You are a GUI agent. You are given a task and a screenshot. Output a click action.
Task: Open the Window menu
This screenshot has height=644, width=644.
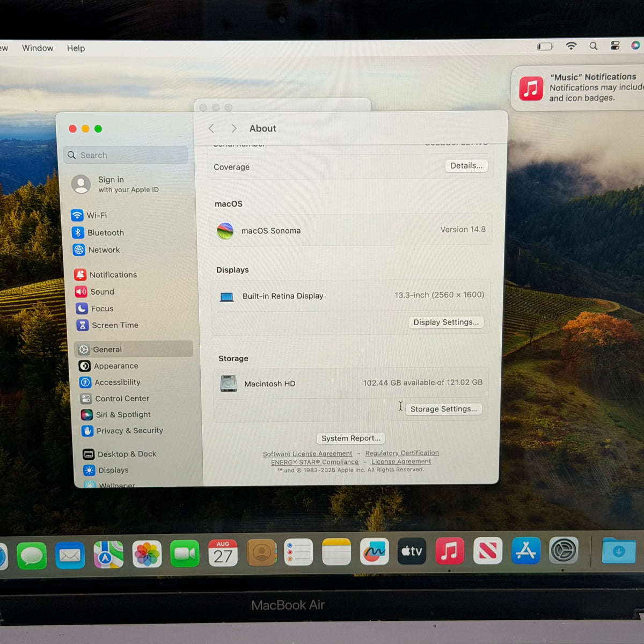(38, 48)
